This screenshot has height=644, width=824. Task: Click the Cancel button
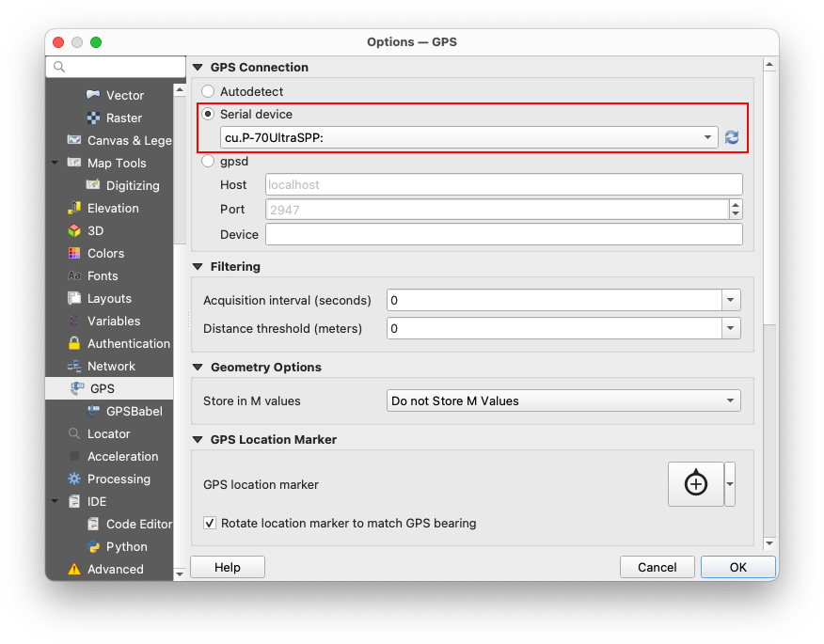pos(657,568)
